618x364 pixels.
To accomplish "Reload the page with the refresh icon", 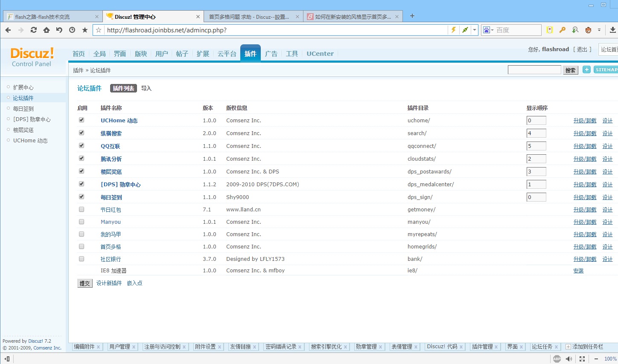I will [x=34, y=30].
